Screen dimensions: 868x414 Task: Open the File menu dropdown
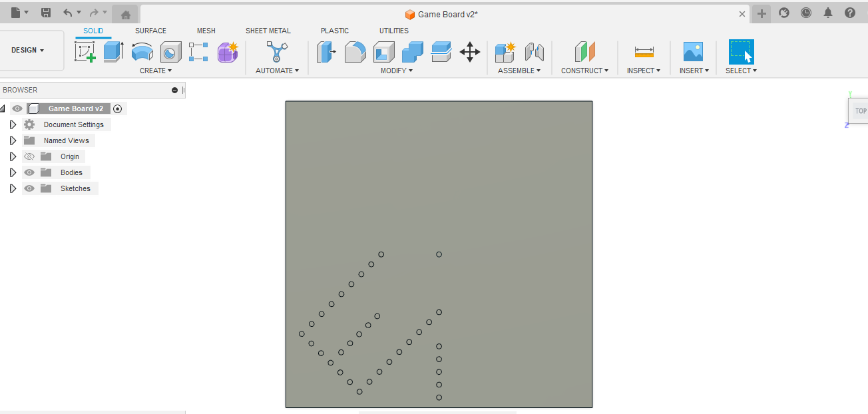(x=19, y=13)
